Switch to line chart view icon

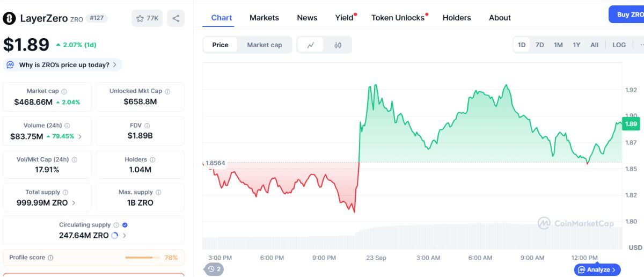(311, 45)
